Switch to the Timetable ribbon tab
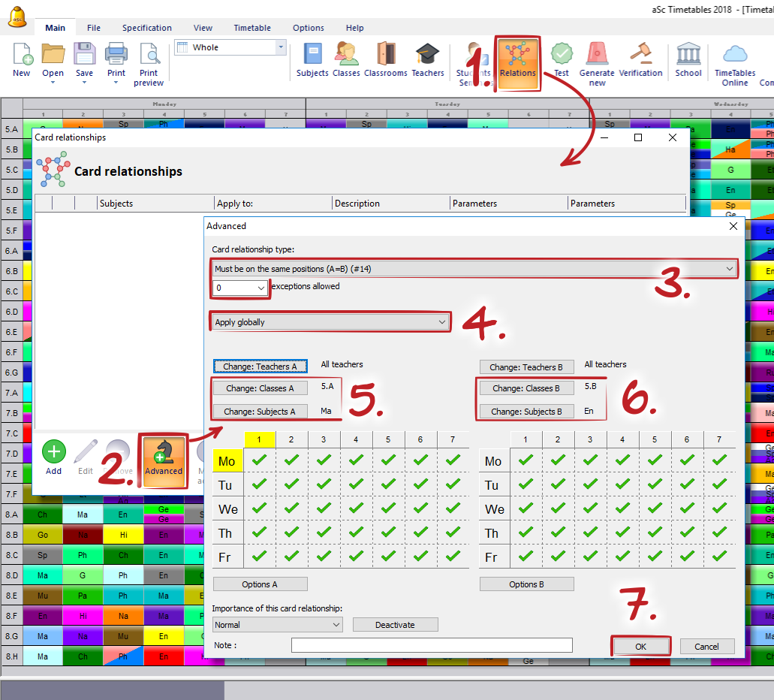774x700 pixels. 252,28
